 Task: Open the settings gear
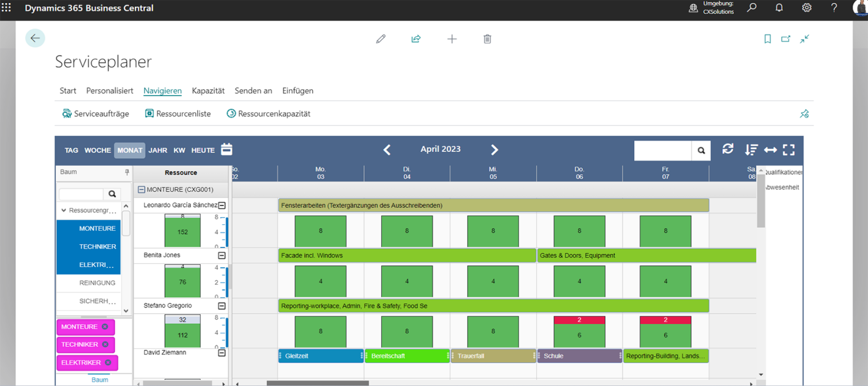pos(806,8)
